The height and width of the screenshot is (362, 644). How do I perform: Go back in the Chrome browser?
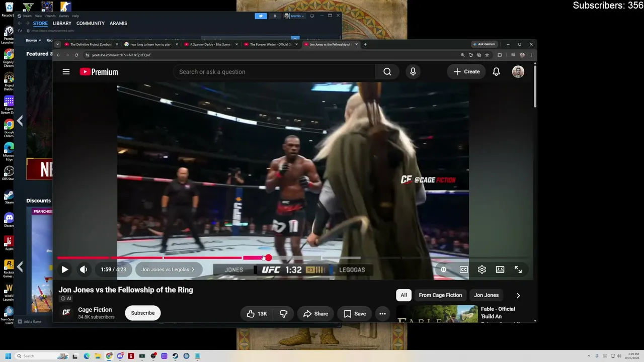(58, 55)
